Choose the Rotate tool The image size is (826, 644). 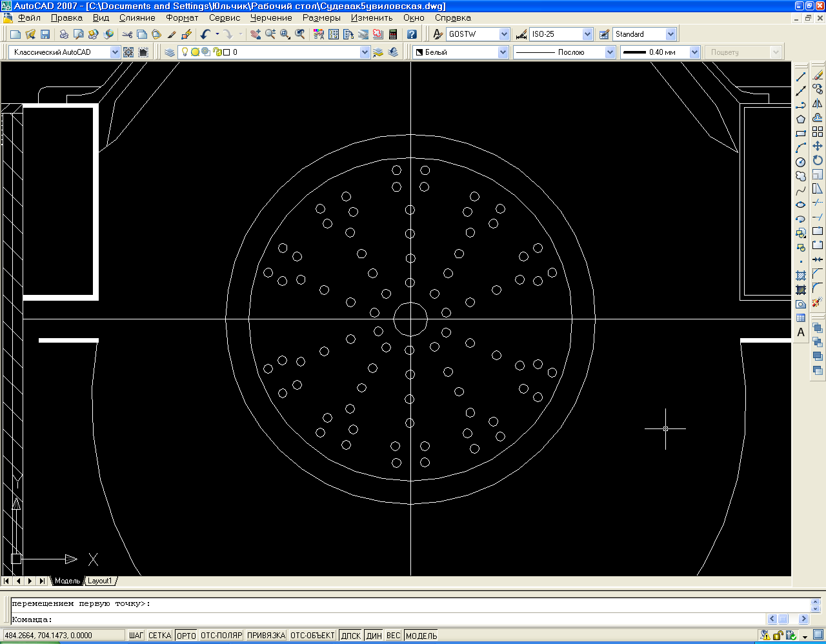coord(818,160)
